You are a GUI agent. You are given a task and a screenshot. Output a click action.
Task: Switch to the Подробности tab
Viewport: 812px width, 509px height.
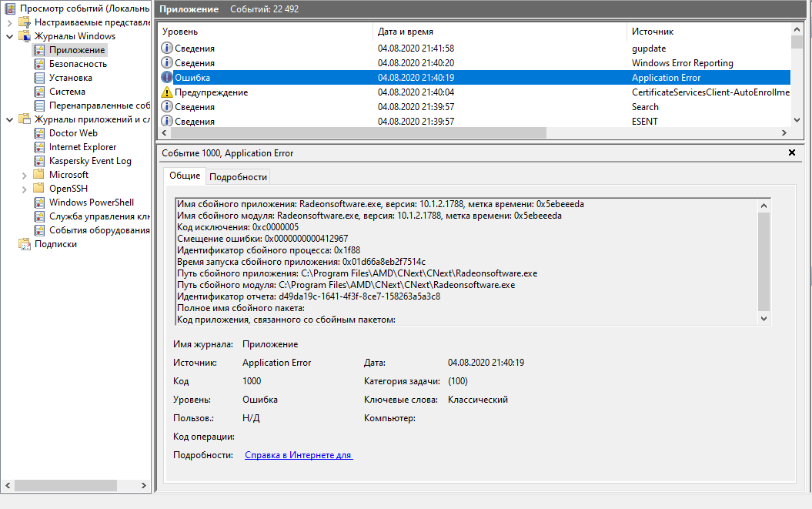pyautogui.click(x=239, y=177)
